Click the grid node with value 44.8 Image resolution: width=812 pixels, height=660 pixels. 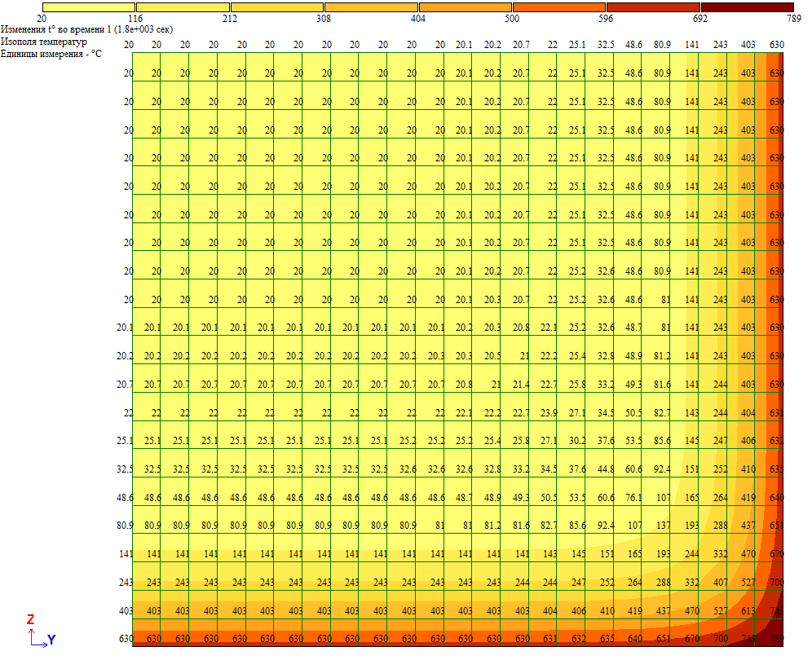[605, 469]
